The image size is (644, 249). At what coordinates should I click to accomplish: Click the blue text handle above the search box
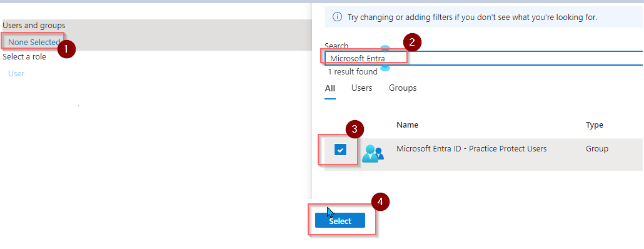tap(385, 49)
